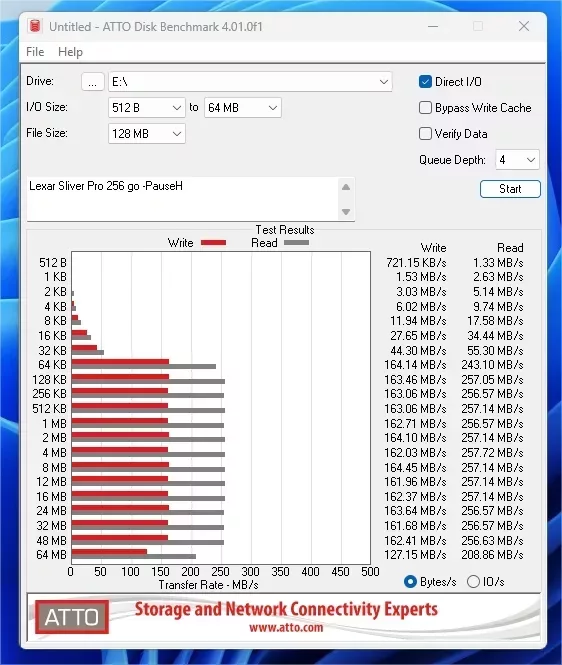Click into the Lexar Sliver Pro description field

click(182, 199)
